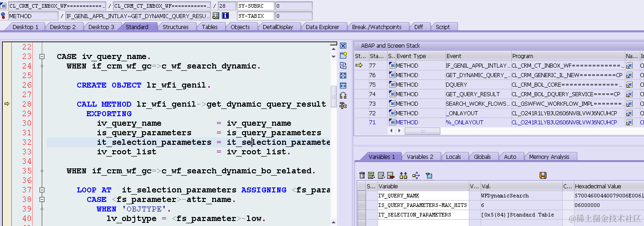Click the first list icon after the trash icon

pos(371,175)
